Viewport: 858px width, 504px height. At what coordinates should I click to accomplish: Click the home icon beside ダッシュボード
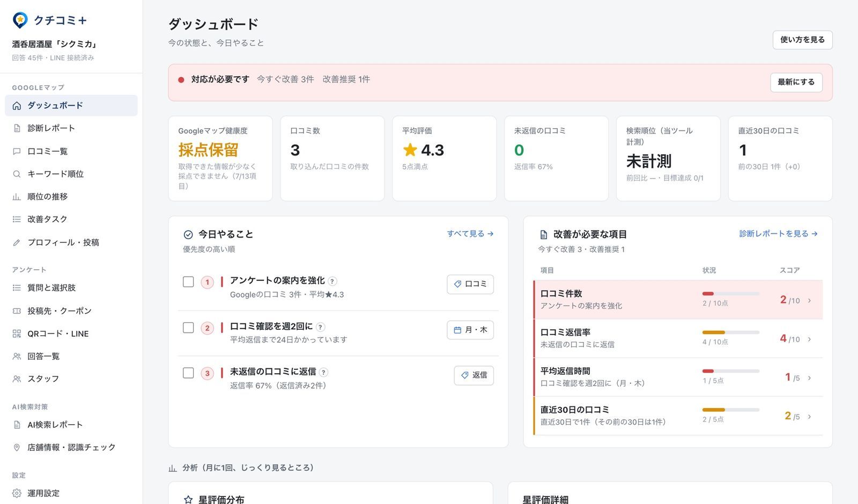[x=17, y=106]
